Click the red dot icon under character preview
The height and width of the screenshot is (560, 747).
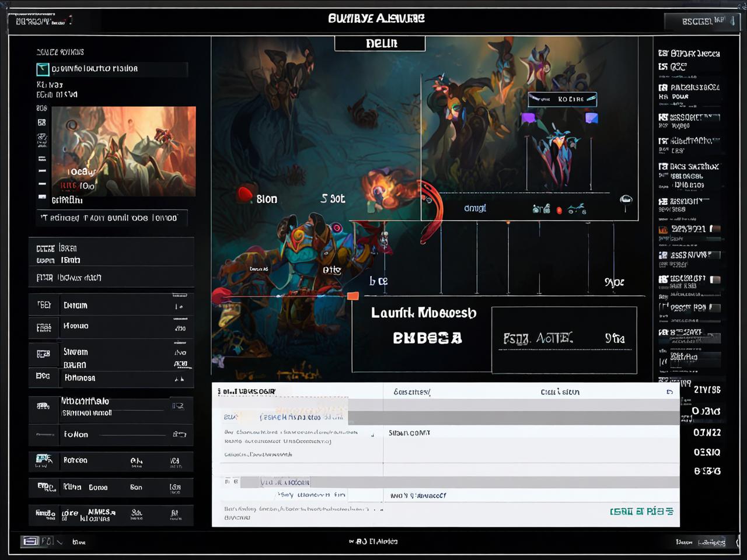tap(559, 210)
